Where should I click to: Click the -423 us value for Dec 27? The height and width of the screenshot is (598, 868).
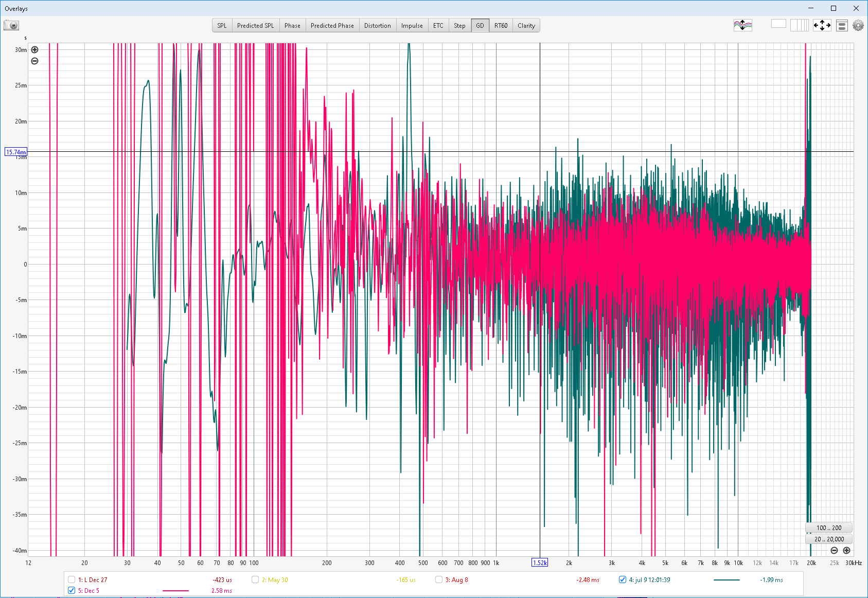click(x=222, y=580)
